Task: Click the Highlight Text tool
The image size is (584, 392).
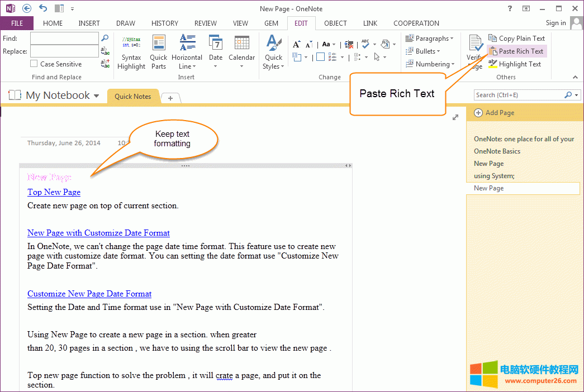Action: (514, 64)
